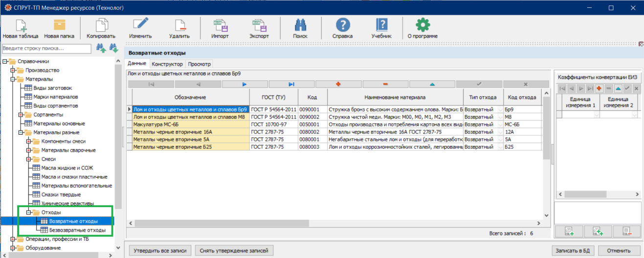644x258 pixels.
Task: Open Тип отхода dropdown in first row
Action: pos(500,110)
